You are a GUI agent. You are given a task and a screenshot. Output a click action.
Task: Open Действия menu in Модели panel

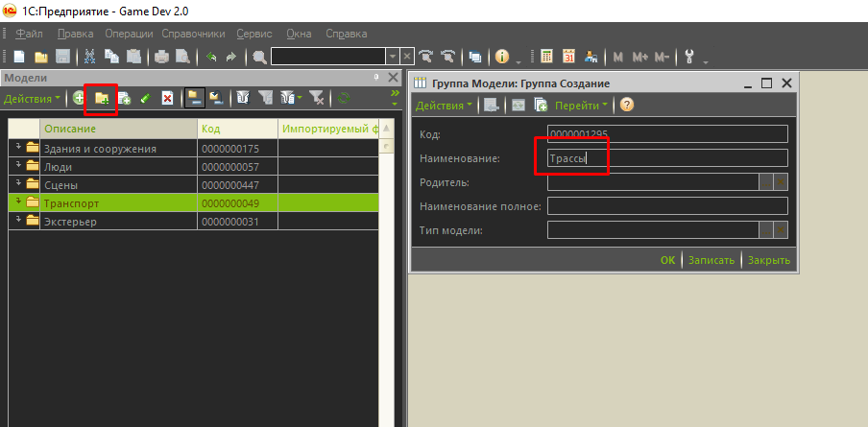click(x=32, y=99)
